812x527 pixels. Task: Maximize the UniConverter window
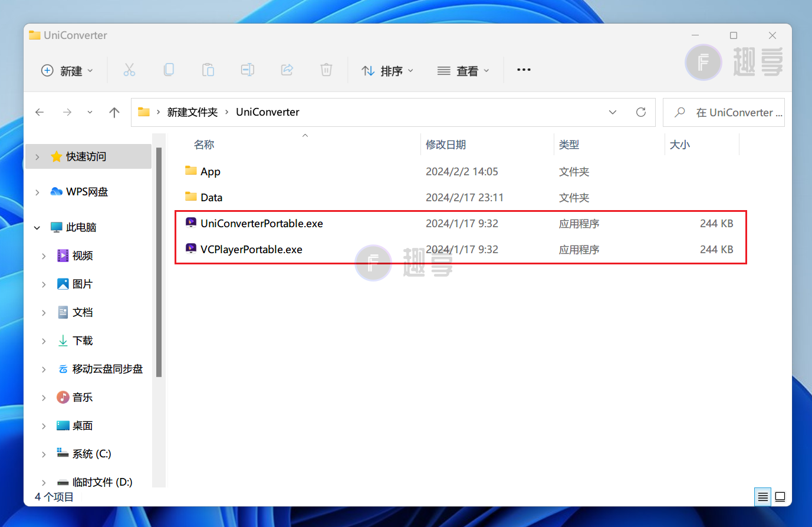(734, 35)
